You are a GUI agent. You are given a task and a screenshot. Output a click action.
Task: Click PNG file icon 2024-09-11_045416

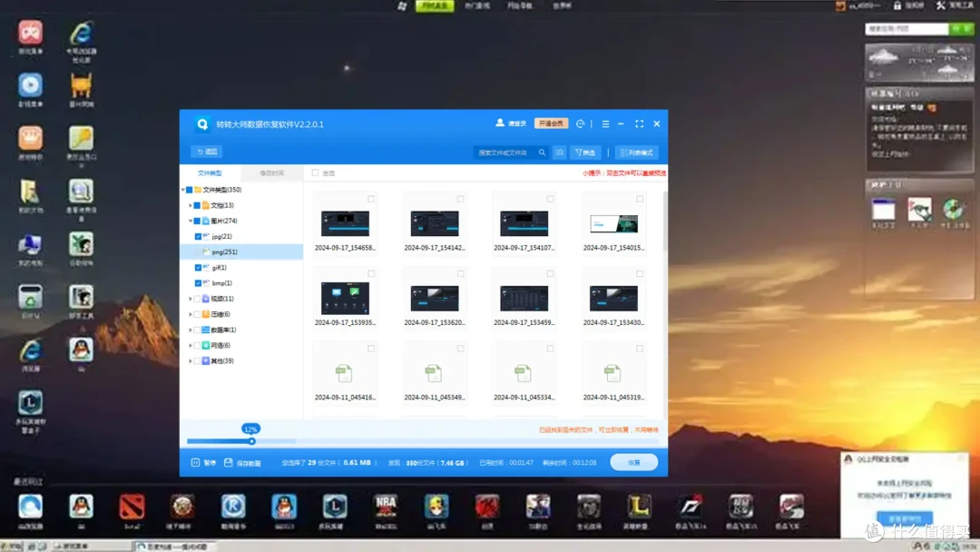pyautogui.click(x=345, y=373)
